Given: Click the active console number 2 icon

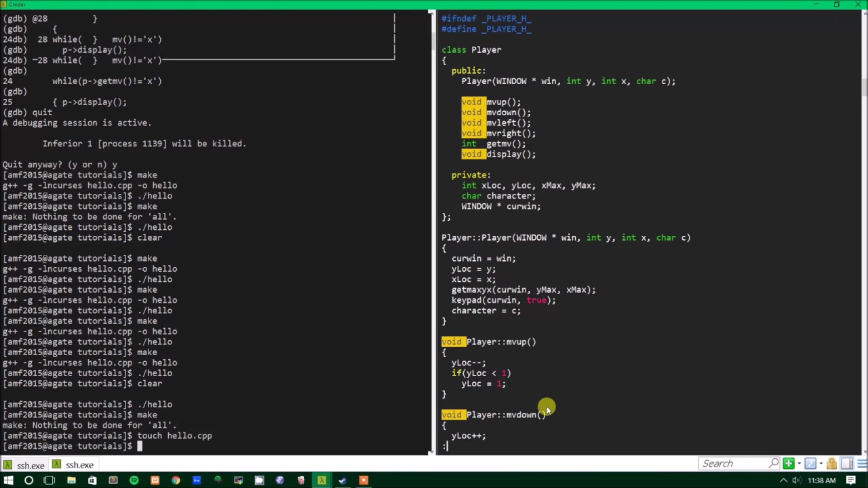Looking at the screenshot, I should (810, 464).
